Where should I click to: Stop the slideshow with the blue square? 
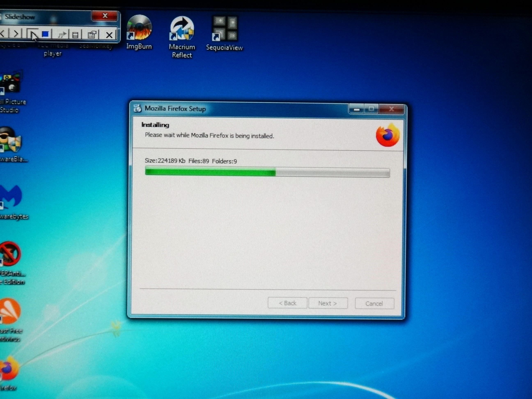click(x=45, y=34)
